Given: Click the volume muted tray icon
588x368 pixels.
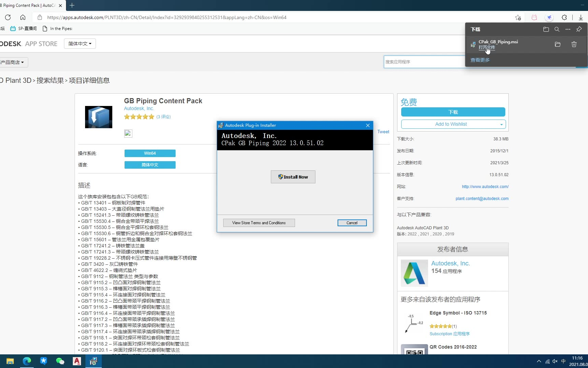Looking at the screenshot, I should 555,361.
